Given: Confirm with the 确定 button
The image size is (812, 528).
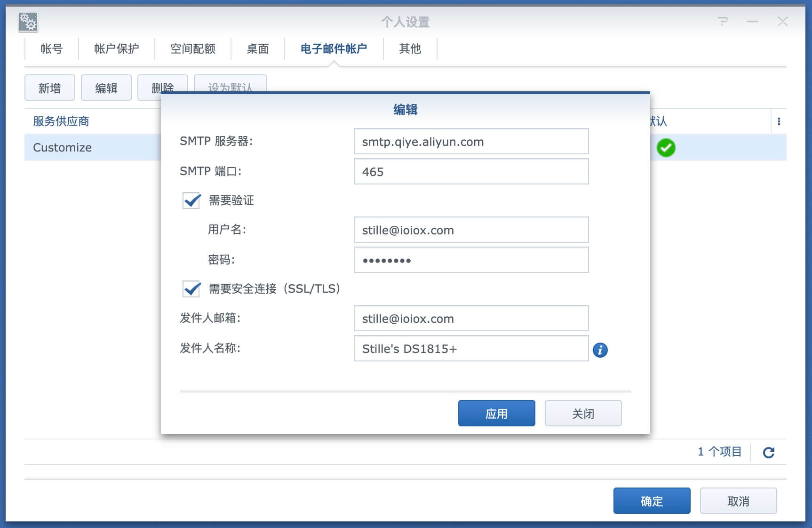Looking at the screenshot, I should (x=652, y=501).
